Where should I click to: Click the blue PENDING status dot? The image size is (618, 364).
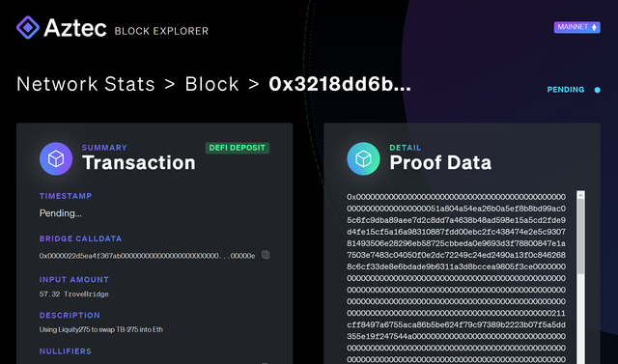pyautogui.click(x=598, y=90)
